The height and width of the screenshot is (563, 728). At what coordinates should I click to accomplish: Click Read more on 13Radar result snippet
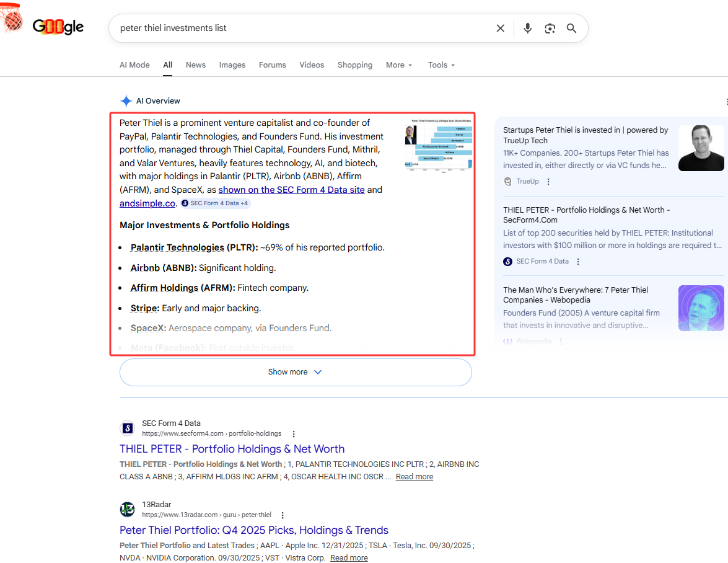point(349,558)
